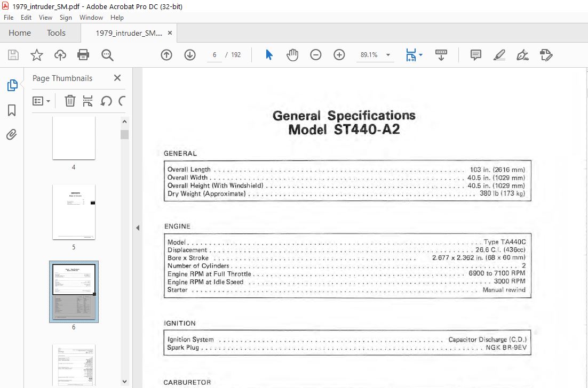The image size is (588, 388).
Task: Collapse the navigation pane arrow
Action: (138, 228)
